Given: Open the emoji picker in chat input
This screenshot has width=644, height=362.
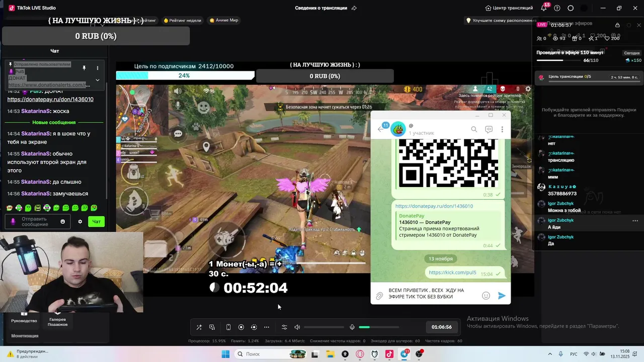Looking at the screenshot, I should point(63,221).
